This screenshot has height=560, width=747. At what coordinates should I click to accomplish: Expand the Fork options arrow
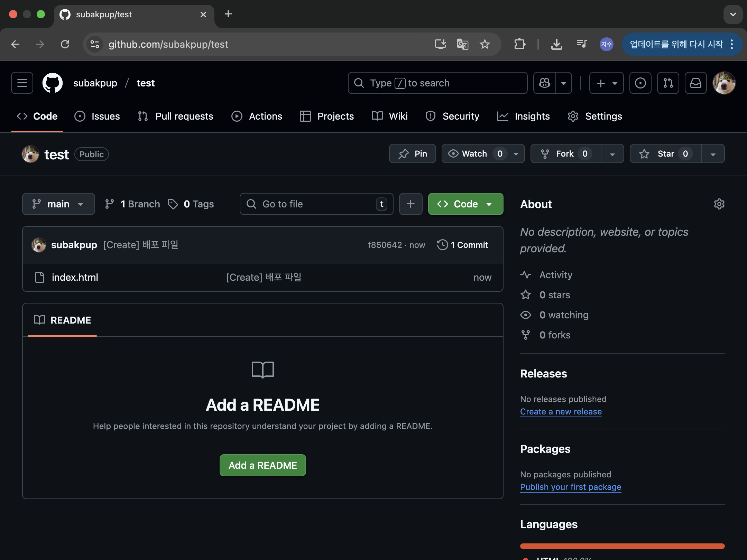(612, 154)
